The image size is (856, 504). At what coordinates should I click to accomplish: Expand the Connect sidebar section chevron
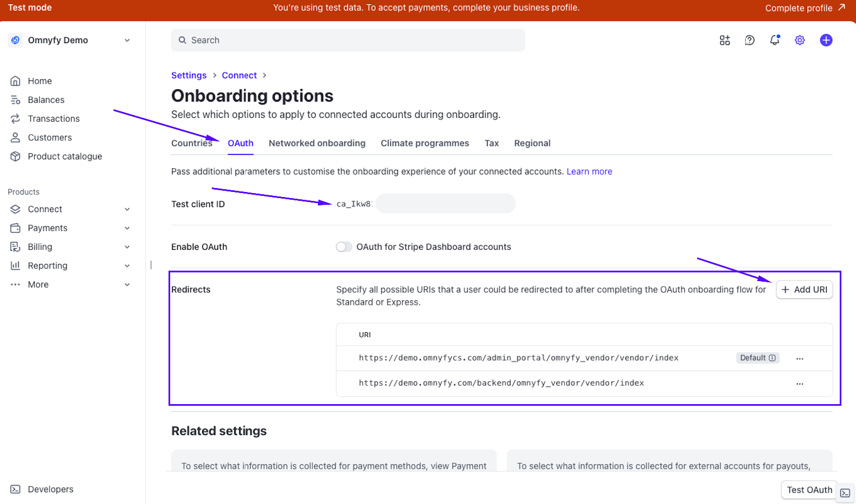coord(127,209)
